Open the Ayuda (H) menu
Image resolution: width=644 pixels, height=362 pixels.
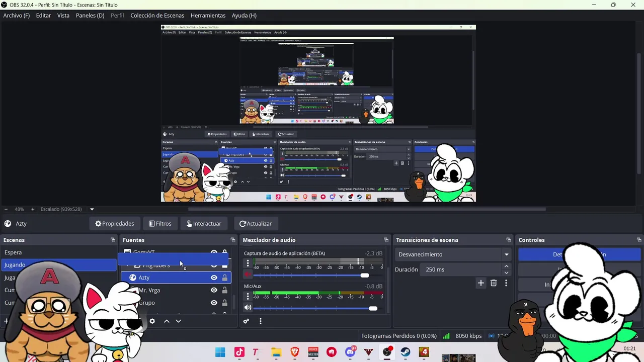pyautogui.click(x=244, y=16)
